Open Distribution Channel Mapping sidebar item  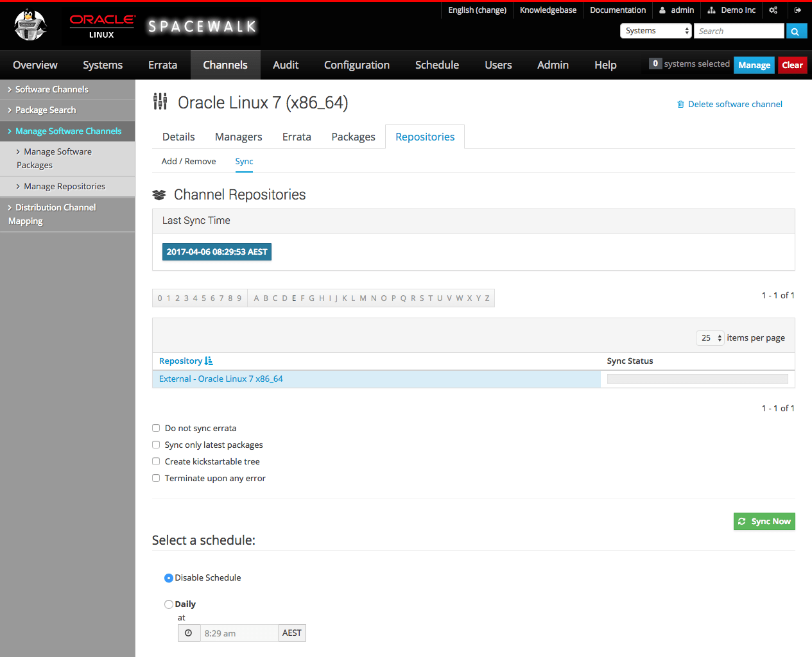pyautogui.click(x=67, y=214)
